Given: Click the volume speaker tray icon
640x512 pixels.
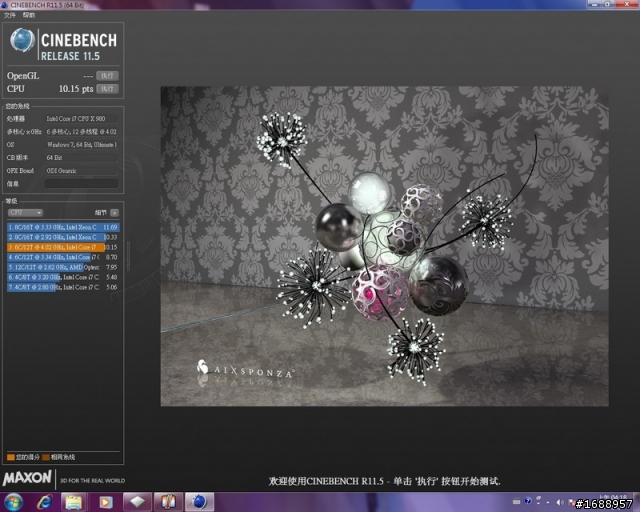Looking at the screenshot, I should (x=560, y=502).
